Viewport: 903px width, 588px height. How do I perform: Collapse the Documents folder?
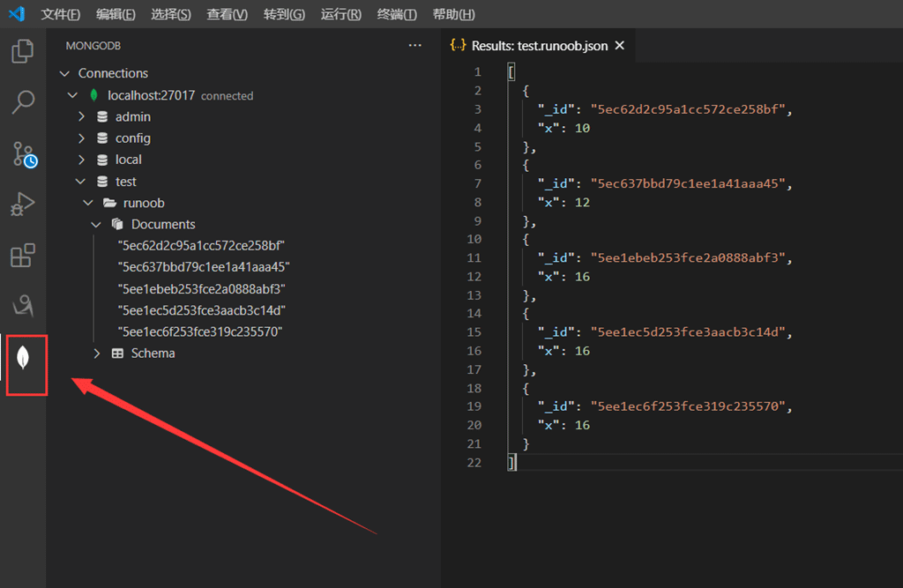click(97, 225)
